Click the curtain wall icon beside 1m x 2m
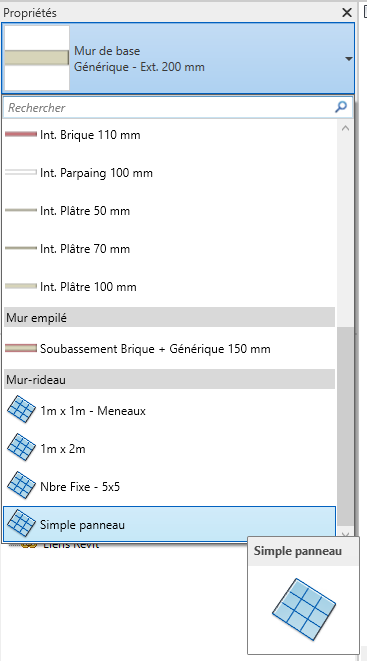The image size is (367, 661). click(x=21, y=447)
